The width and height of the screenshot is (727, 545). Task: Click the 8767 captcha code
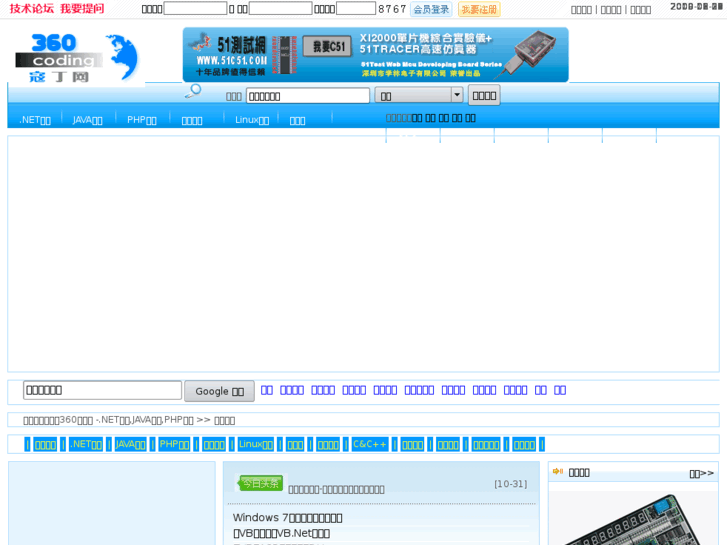point(392,9)
